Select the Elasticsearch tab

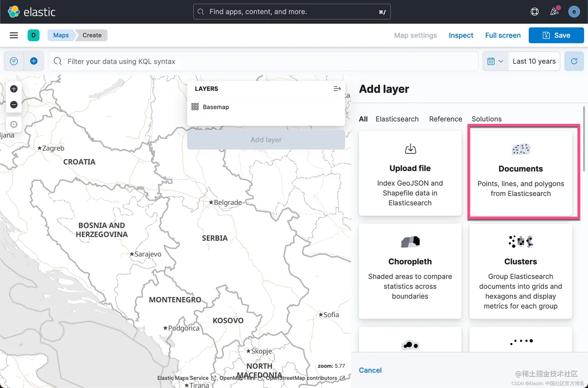point(397,119)
